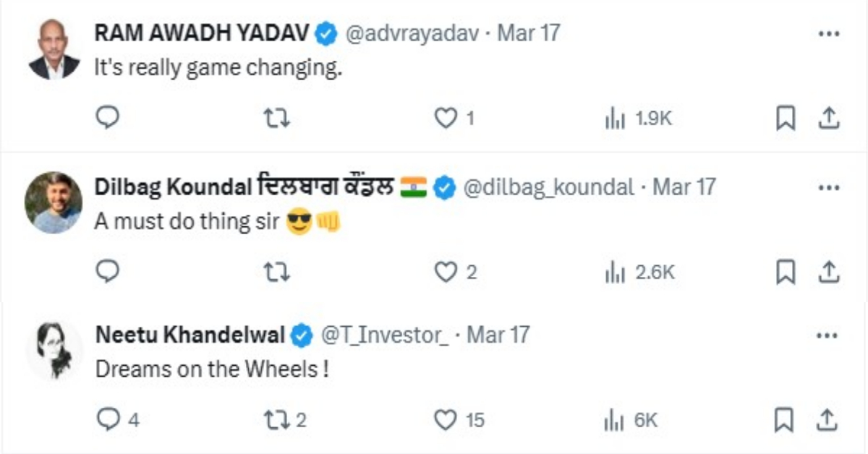Open more options on Dilbag Koundal's tweet

tap(828, 187)
